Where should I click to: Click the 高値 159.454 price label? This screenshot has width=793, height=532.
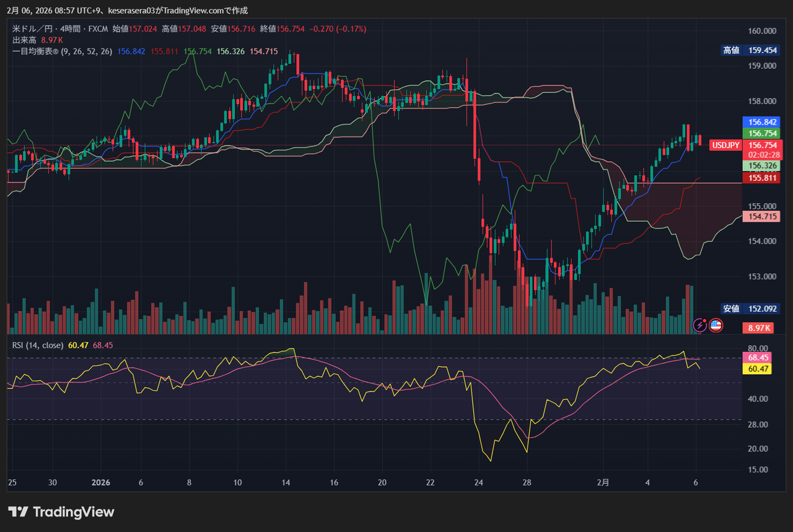tap(750, 50)
